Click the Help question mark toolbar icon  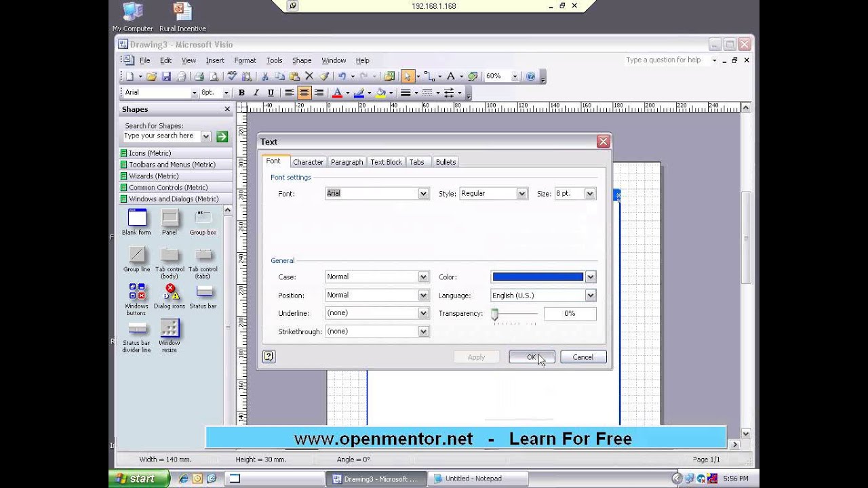[x=531, y=77]
